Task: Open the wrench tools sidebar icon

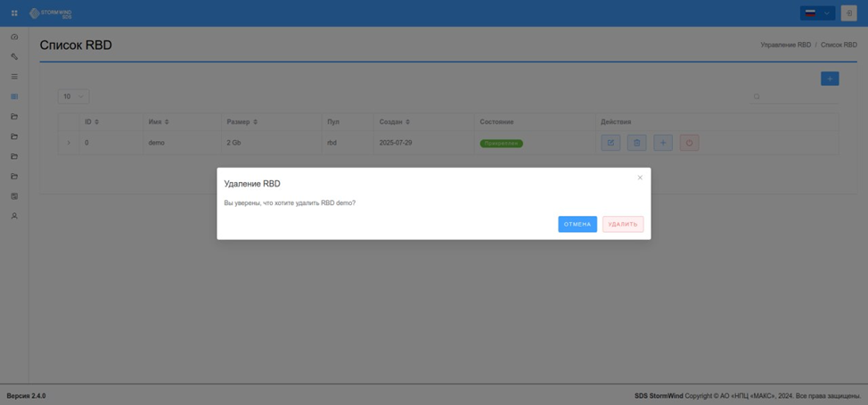Action: tap(14, 56)
